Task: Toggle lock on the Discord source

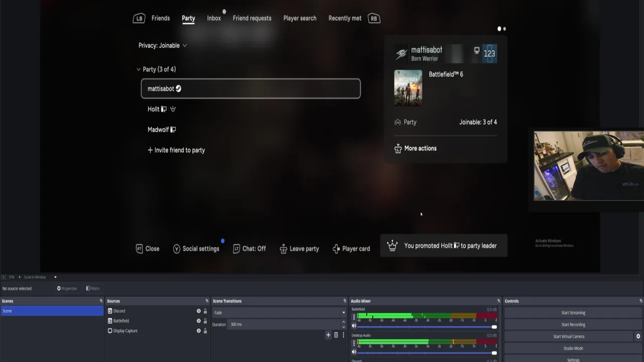Action: 205,311
